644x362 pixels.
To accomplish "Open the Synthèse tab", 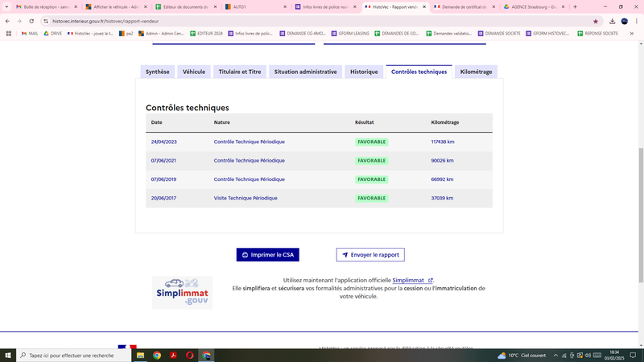I will coord(157,72).
